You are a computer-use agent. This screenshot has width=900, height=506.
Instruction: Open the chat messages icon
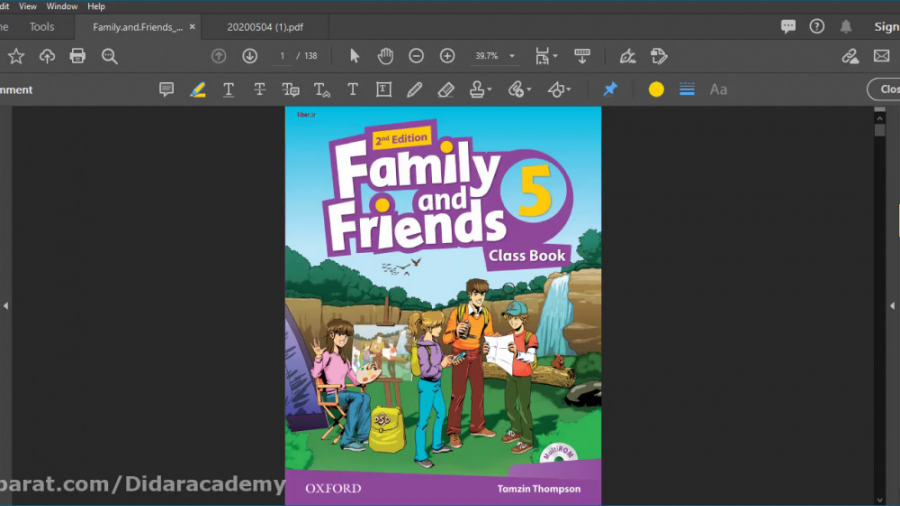788,26
